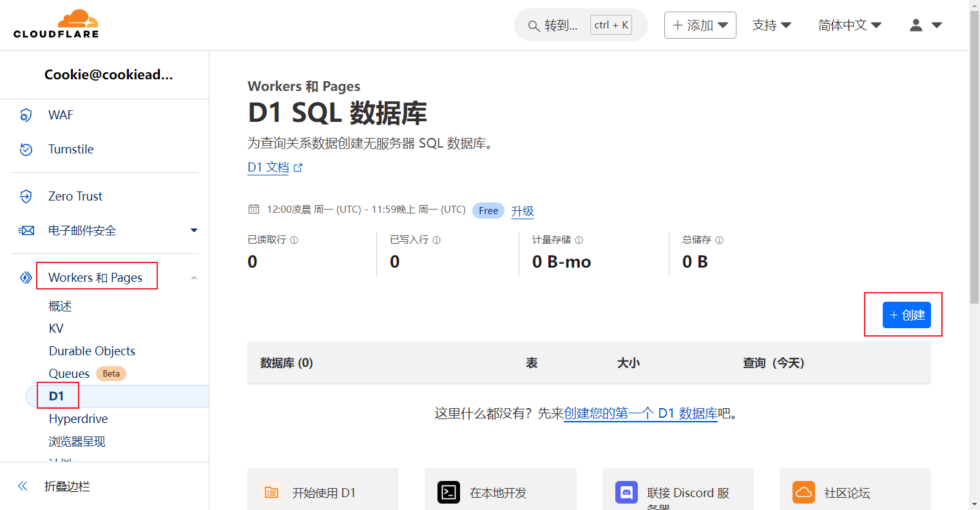Click the blue 创建 button
This screenshot has width=980, height=510.
tap(906, 315)
